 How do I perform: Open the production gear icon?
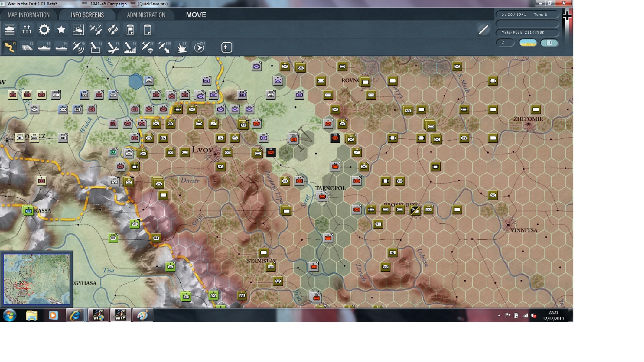[x=44, y=30]
